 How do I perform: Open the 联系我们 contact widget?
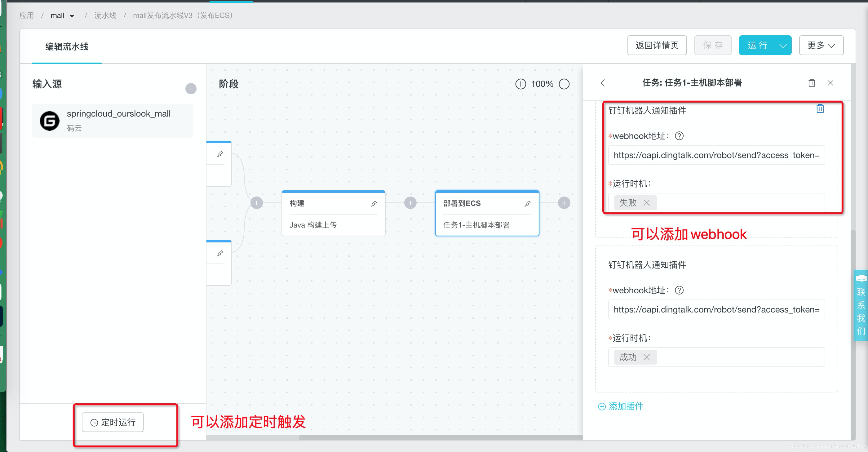(x=861, y=305)
